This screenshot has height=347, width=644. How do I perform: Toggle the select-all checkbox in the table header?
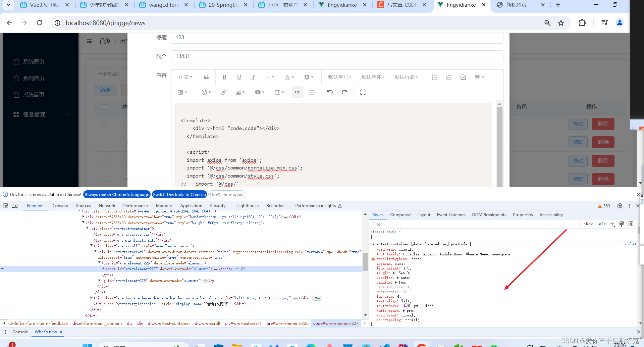[104, 107]
